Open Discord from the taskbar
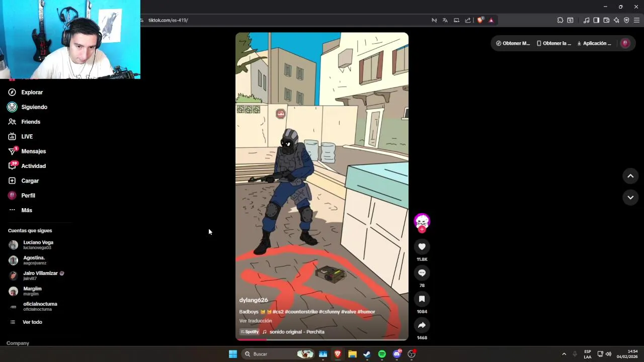Viewport: 644px width, 362px height. coord(397,354)
